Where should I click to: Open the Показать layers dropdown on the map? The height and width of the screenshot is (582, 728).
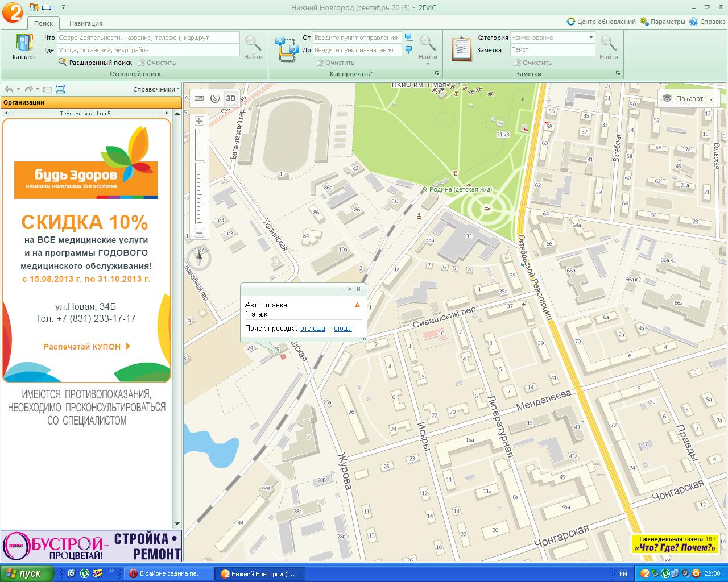[x=688, y=98]
